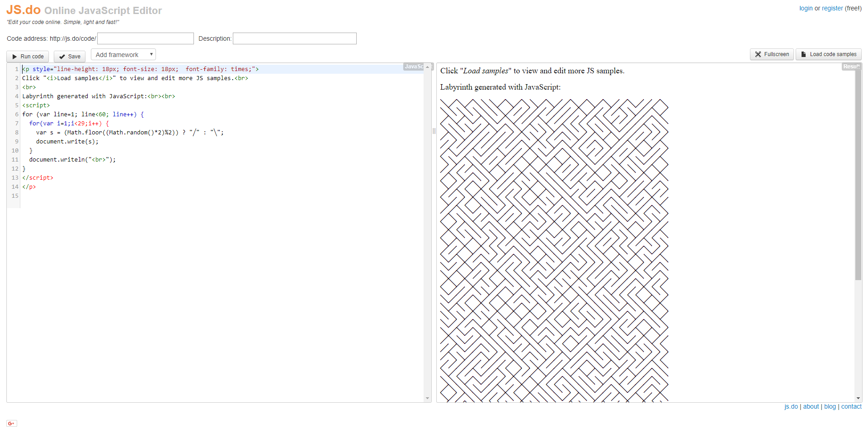The image size is (868, 429).
Task: Save the current code
Action: [70, 57]
